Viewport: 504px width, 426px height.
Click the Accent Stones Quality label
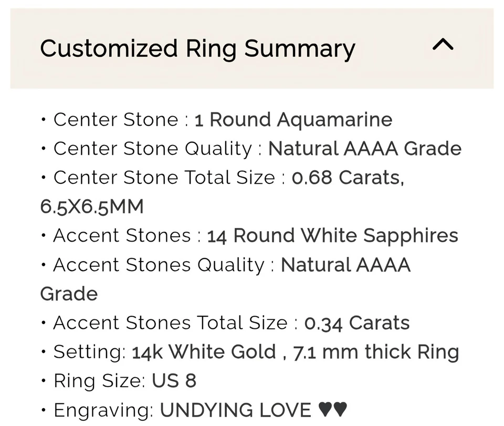click(x=159, y=265)
